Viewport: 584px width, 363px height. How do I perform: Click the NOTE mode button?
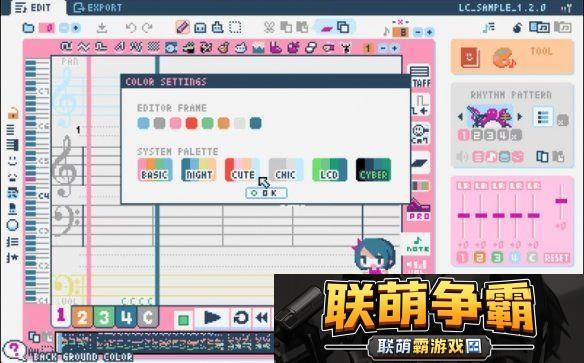click(x=417, y=244)
